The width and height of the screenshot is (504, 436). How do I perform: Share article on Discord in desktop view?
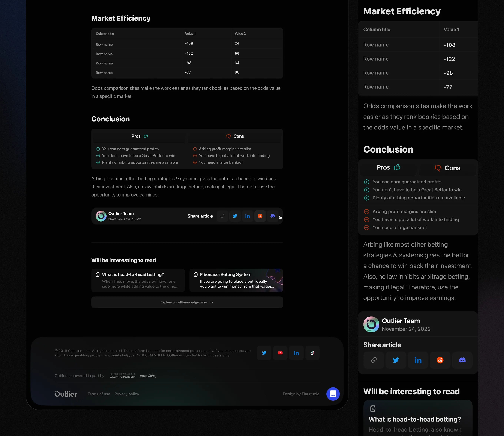click(x=273, y=216)
